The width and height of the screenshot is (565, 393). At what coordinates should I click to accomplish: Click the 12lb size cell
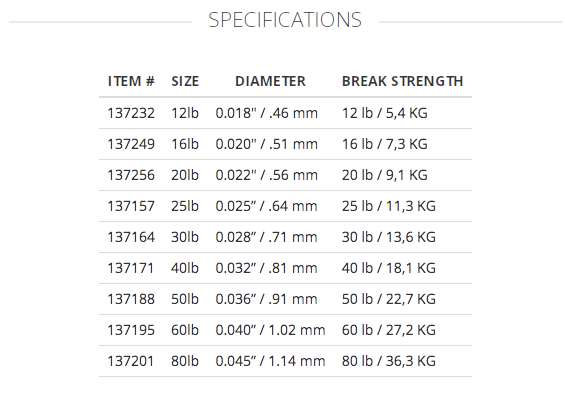tap(185, 113)
